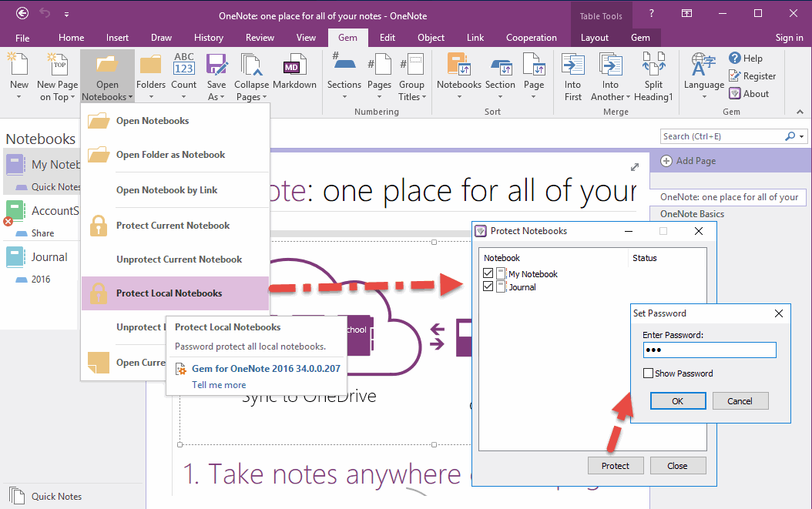The height and width of the screenshot is (509, 812).
Task: Click the Save As disk icon
Action: [x=216, y=64]
